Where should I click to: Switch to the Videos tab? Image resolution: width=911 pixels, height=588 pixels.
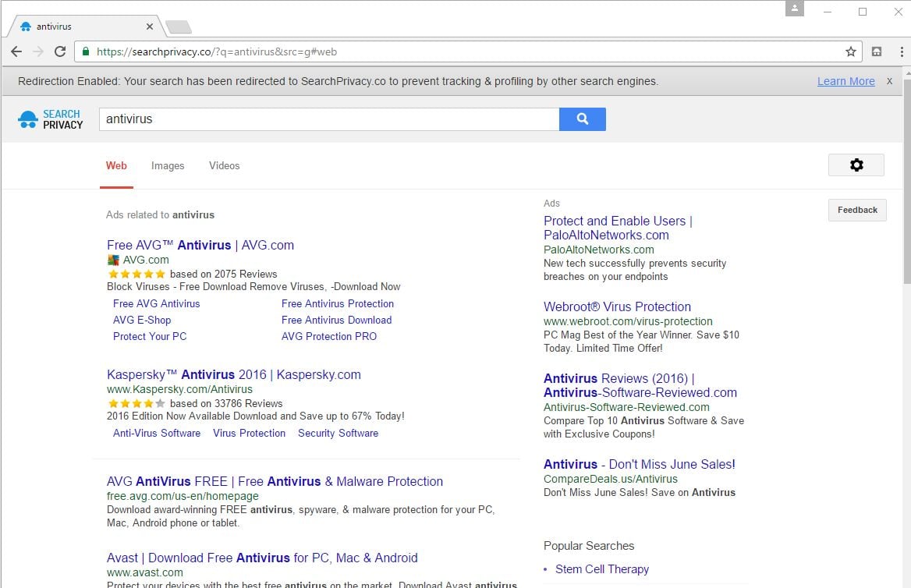pos(225,165)
